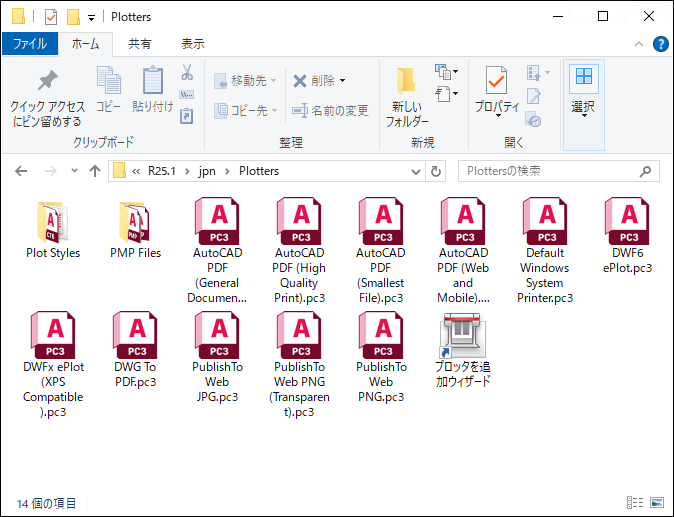Expand the プロパティ dropdown arrow
Screen dimensions: 674x517
(x=498, y=115)
